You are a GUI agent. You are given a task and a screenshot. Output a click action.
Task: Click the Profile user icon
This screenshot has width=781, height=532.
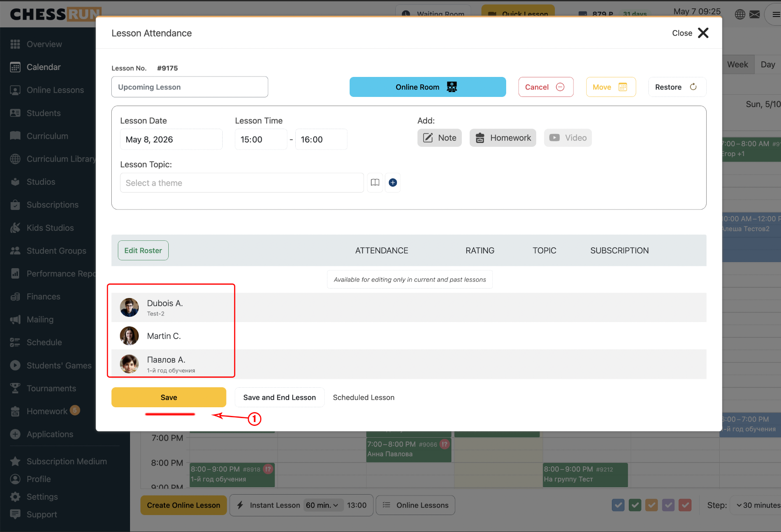coord(15,479)
